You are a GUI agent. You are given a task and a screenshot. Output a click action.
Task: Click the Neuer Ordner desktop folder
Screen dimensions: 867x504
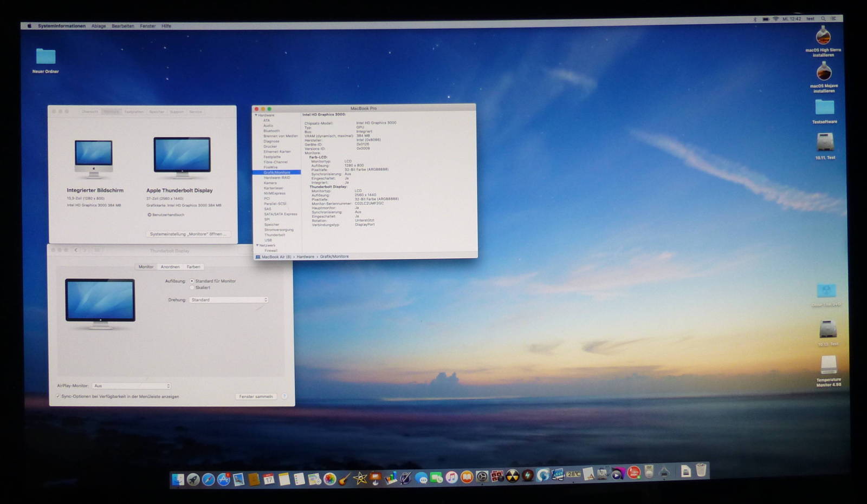(46, 56)
